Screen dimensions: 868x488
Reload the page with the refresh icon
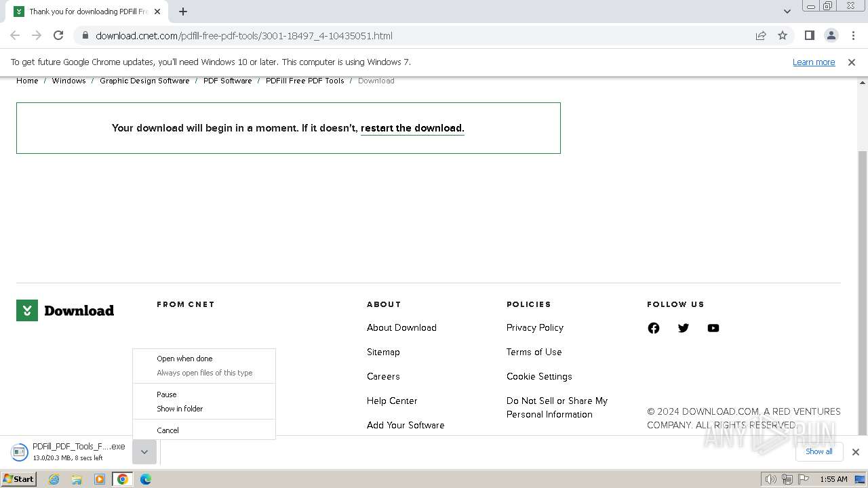58,35
